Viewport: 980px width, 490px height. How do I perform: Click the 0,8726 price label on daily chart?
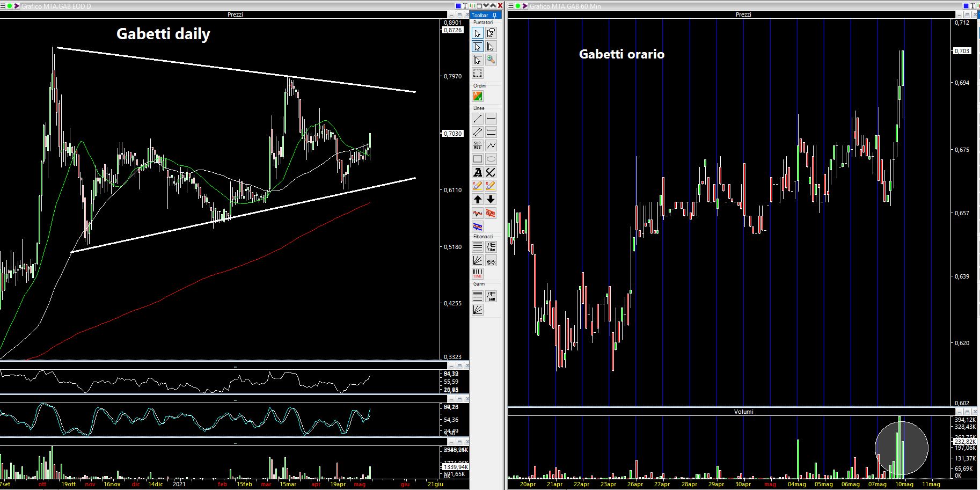click(x=452, y=30)
